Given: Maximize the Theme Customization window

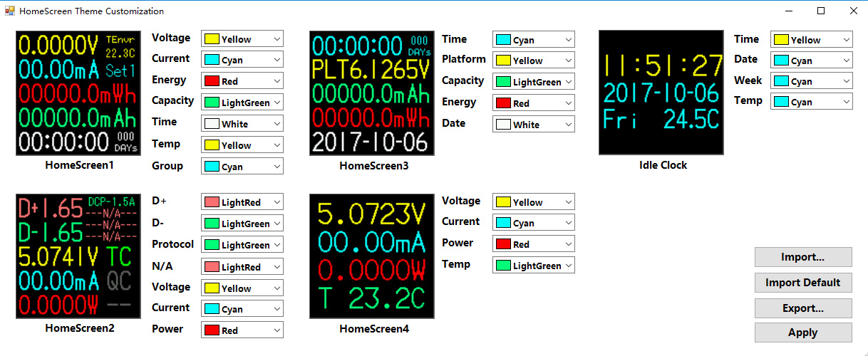Looking at the screenshot, I should click(821, 11).
